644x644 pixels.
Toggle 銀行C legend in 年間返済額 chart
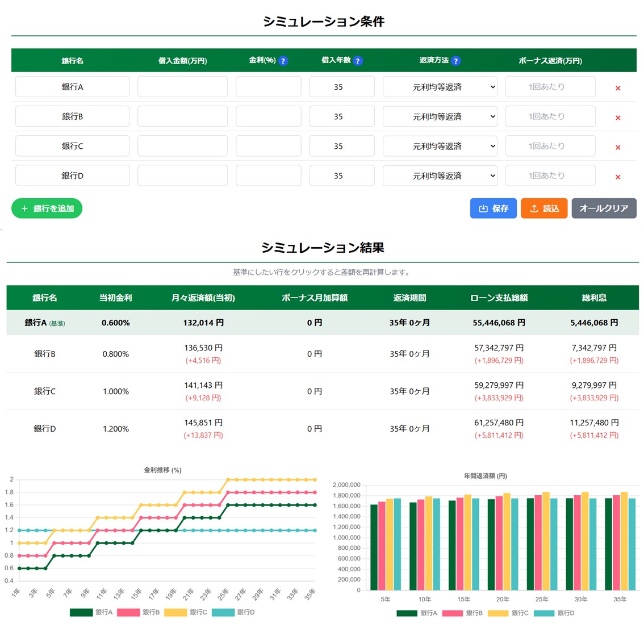pyautogui.click(x=508, y=613)
